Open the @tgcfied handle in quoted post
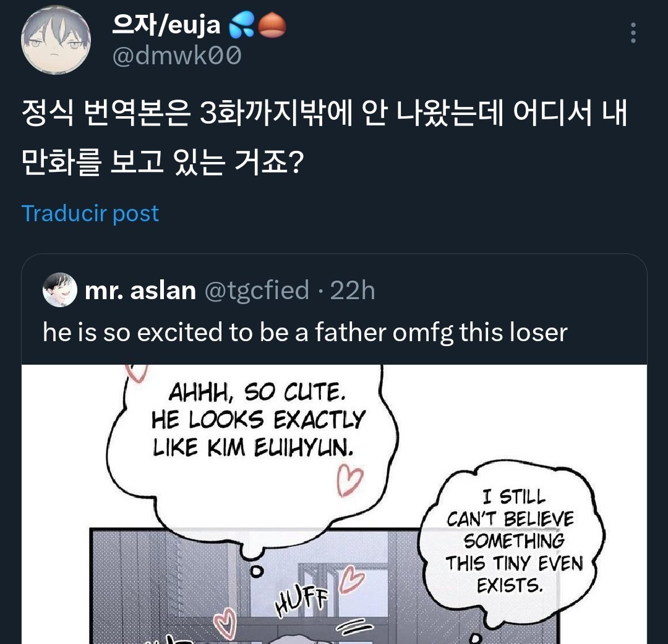 click(257, 290)
